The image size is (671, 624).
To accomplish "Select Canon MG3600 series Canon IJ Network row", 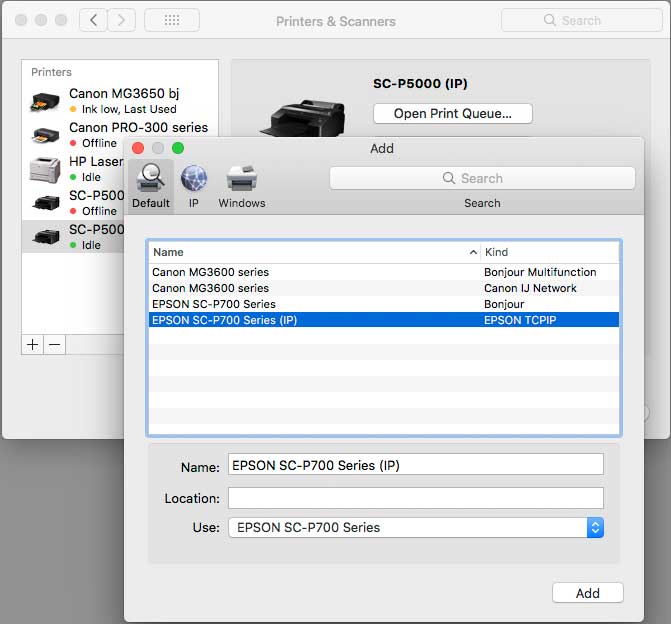I will tap(384, 288).
